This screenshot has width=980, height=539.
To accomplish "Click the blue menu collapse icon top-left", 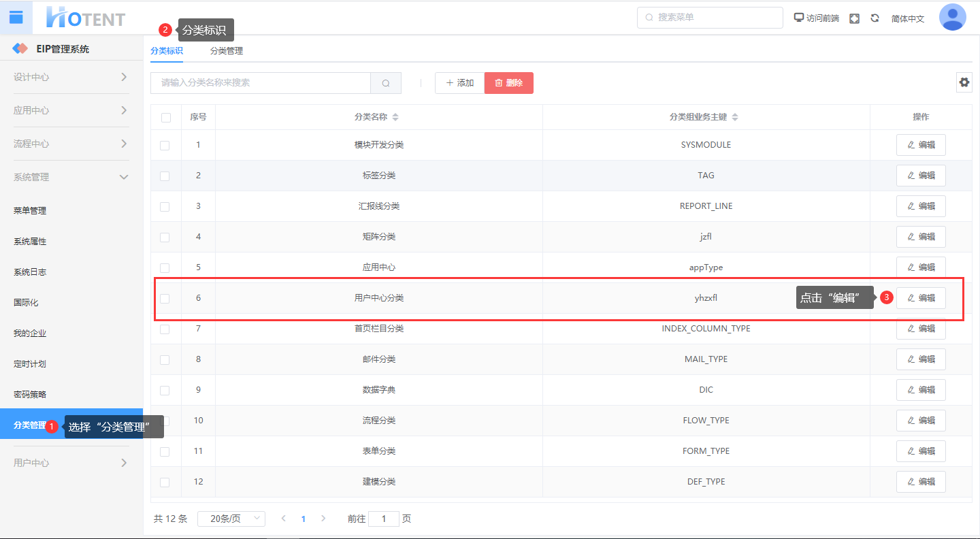I will 16,17.
